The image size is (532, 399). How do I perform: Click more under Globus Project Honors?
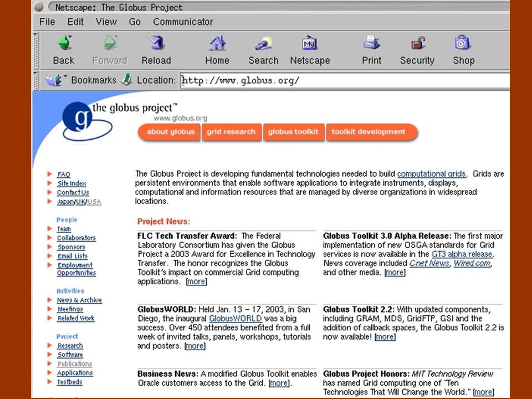click(483, 392)
